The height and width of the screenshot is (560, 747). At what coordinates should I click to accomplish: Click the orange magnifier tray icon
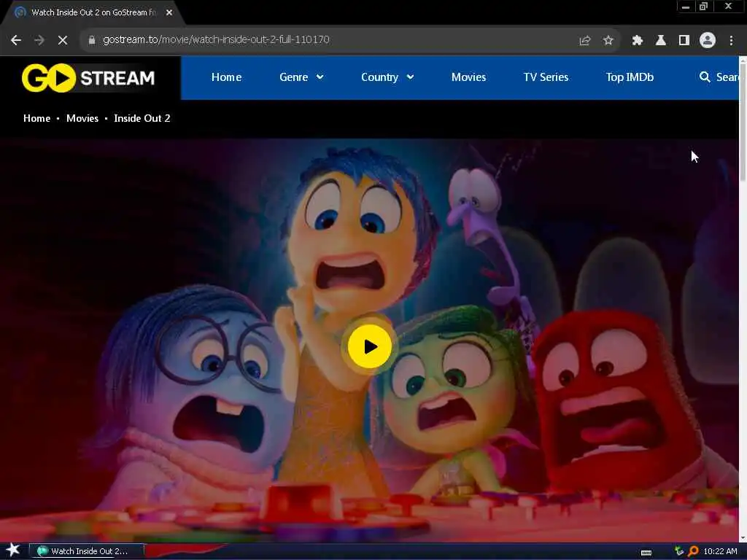[x=693, y=551]
